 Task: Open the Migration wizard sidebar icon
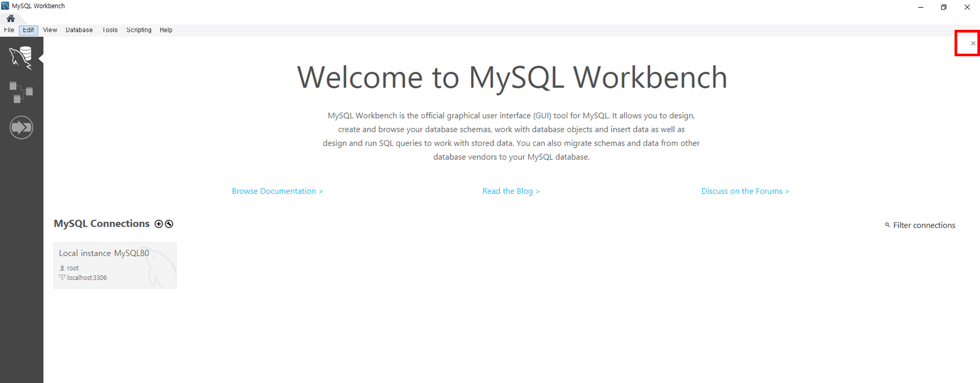(21, 127)
